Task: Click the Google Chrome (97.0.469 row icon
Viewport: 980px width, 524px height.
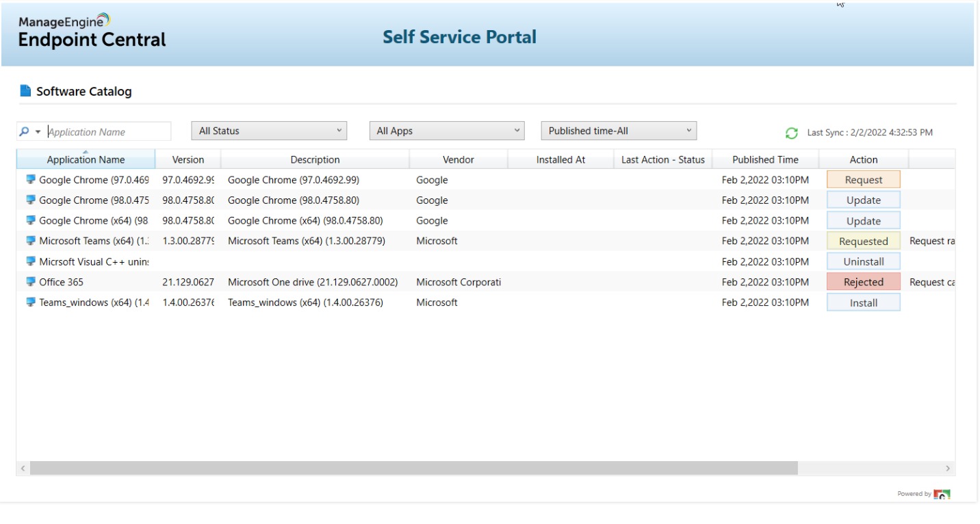Action: 30,180
